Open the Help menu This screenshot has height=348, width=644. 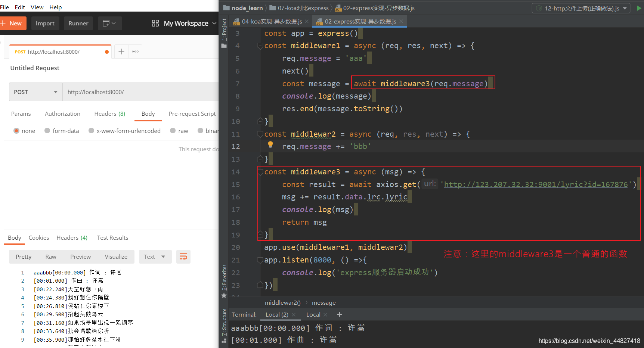(x=56, y=7)
